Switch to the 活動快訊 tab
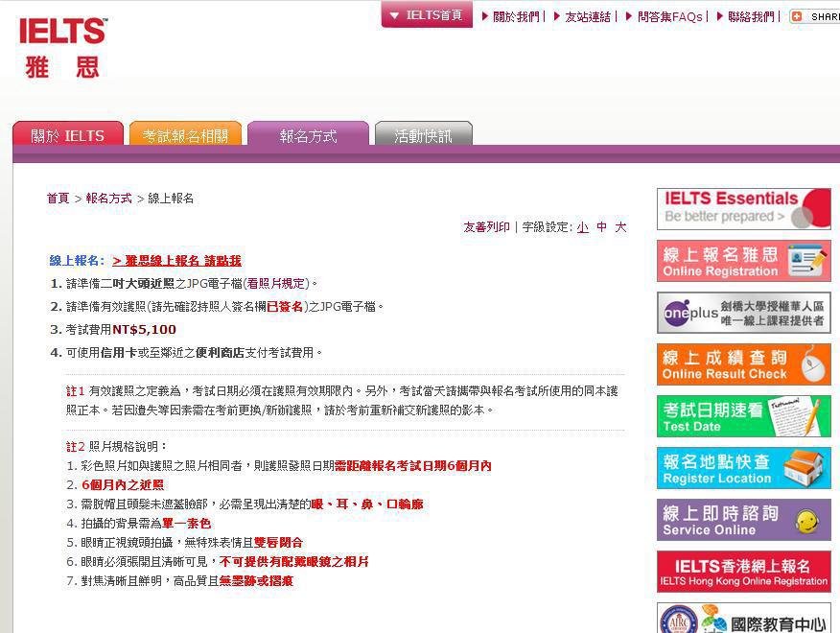This screenshot has height=633, width=840. [423, 134]
